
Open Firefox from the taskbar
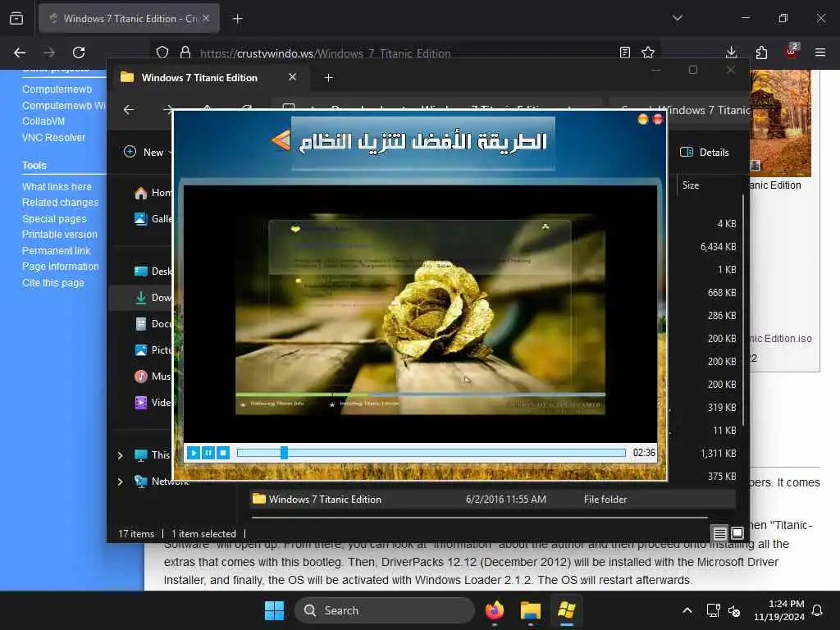point(495,610)
